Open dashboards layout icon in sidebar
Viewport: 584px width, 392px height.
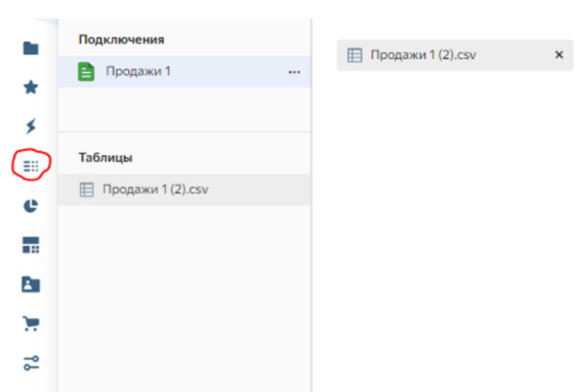click(31, 245)
